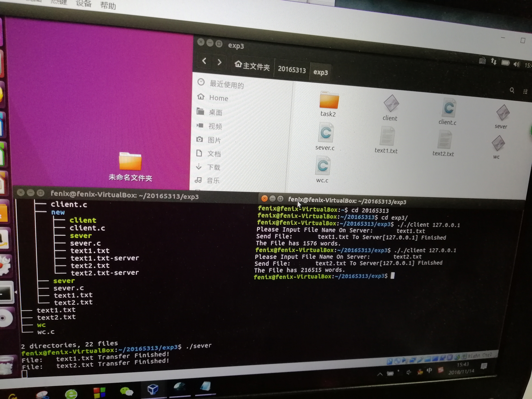Click the Windows tray volume icon
The width and height of the screenshot is (532, 399).
[409, 372]
